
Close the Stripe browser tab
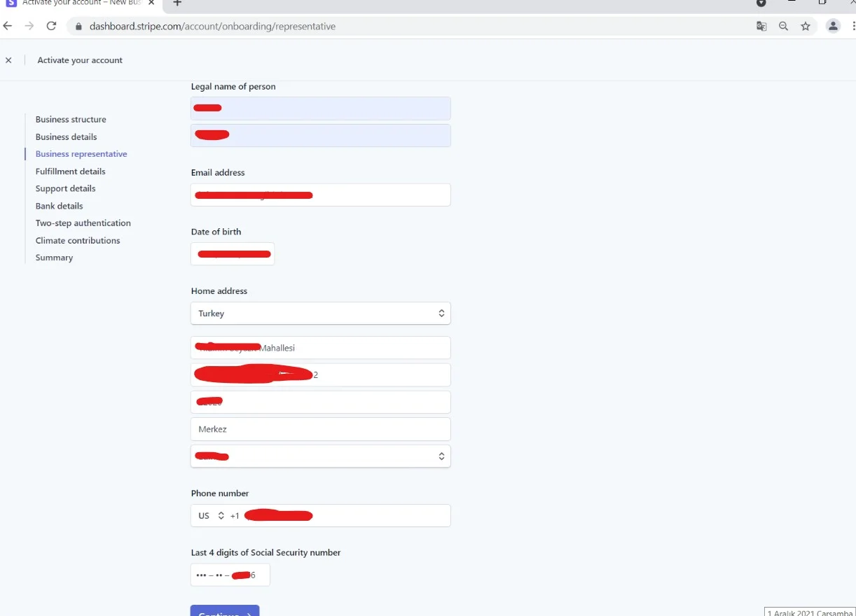[x=151, y=3]
